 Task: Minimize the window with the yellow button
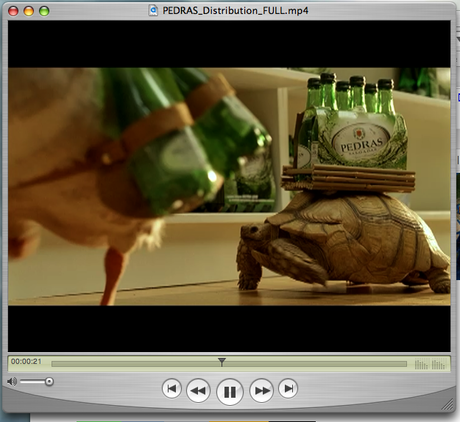(29, 11)
